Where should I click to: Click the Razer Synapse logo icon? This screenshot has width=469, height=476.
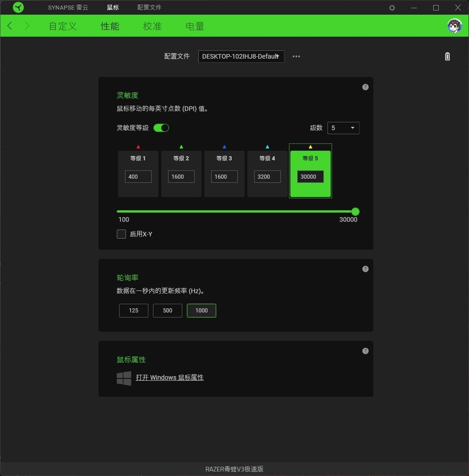coord(18,7)
